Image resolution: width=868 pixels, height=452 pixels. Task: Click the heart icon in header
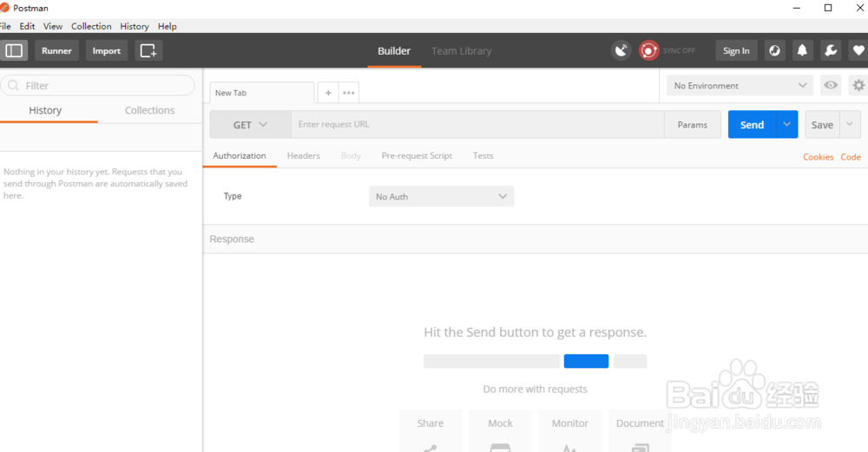pyautogui.click(x=858, y=50)
